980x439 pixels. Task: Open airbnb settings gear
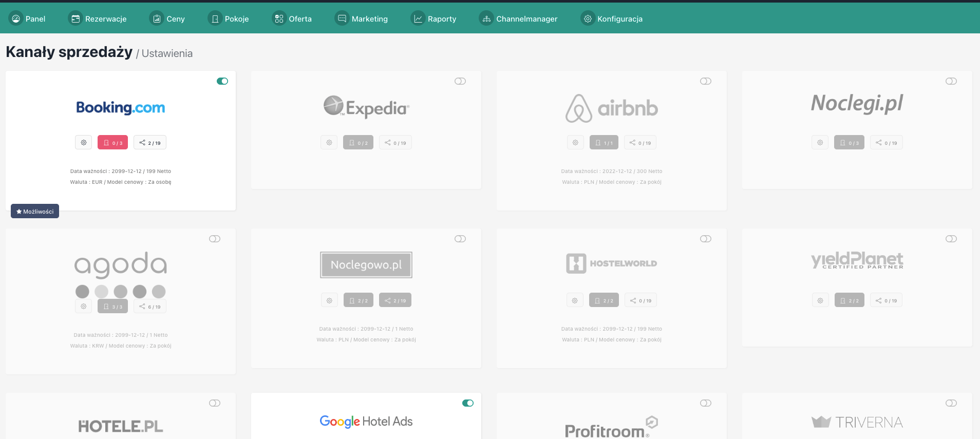tap(575, 143)
